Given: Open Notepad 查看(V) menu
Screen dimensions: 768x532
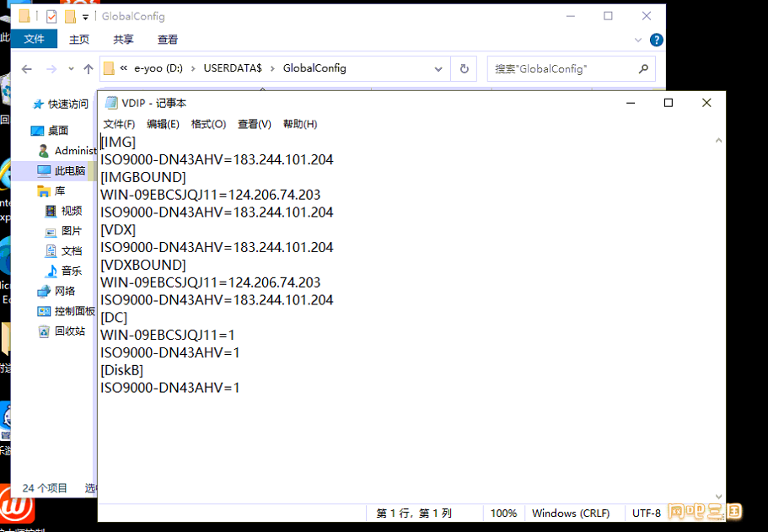Looking at the screenshot, I should pyautogui.click(x=255, y=124).
